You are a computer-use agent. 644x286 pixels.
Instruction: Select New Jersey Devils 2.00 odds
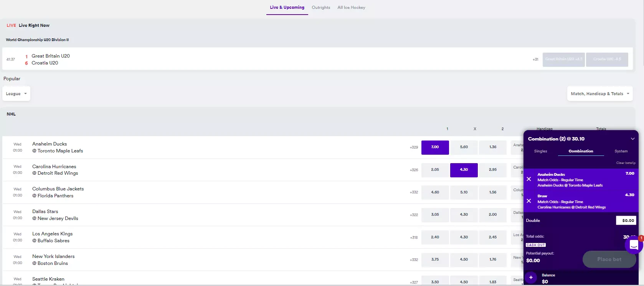[493, 215]
